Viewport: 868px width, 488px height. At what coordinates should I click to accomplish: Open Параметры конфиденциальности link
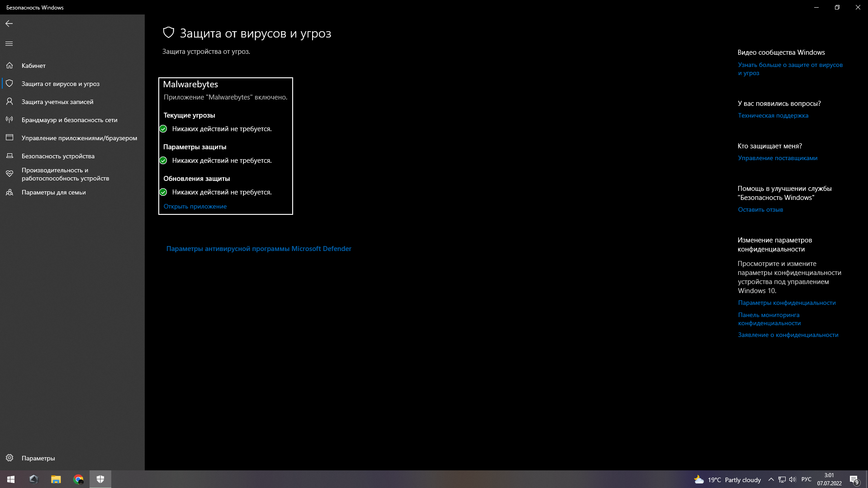pyautogui.click(x=787, y=303)
